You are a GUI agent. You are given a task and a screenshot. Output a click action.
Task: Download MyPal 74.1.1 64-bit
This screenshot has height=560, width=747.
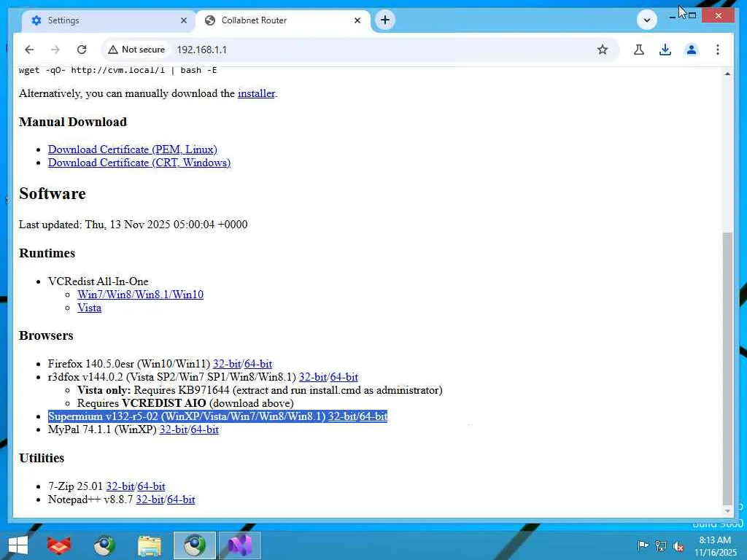(204, 430)
